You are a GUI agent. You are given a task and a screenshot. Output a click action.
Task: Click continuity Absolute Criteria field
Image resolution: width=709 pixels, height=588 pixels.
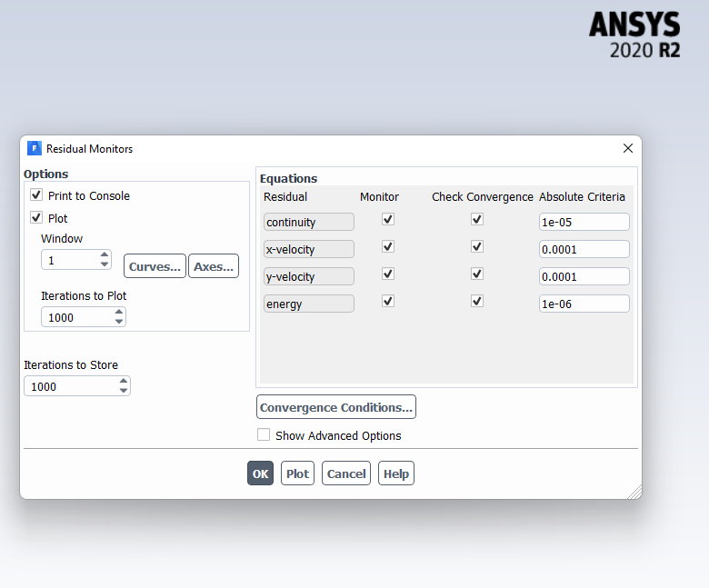(584, 222)
